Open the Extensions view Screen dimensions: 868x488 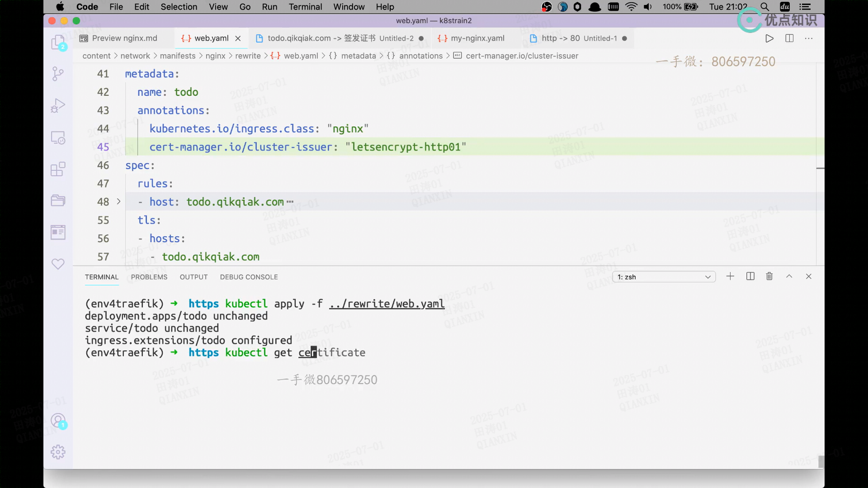58,169
